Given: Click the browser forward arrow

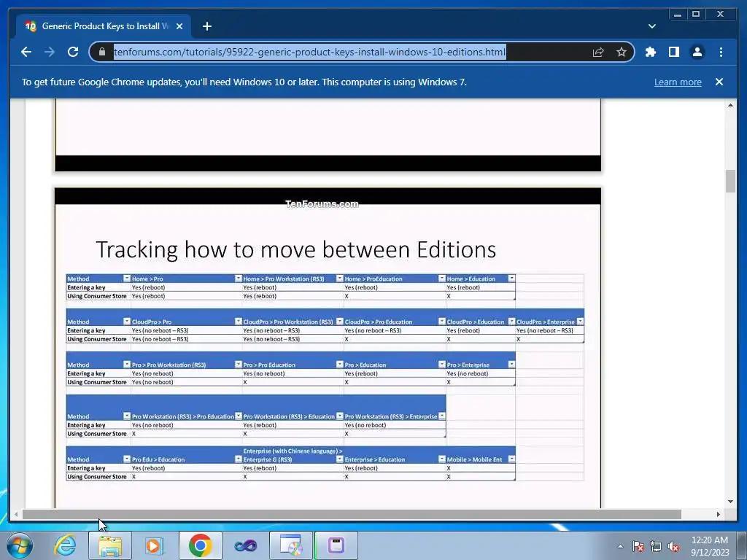Looking at the screenshot, I should [50, 52].
